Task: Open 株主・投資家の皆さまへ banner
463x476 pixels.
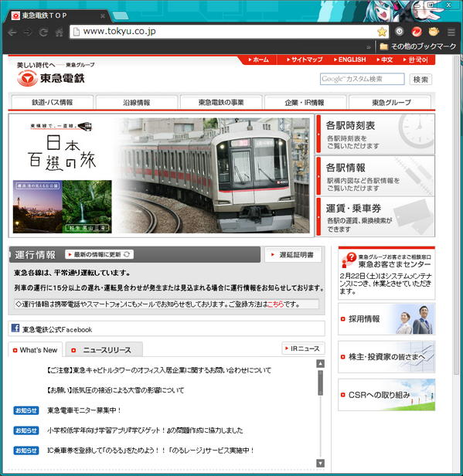Action: [386, 357]
